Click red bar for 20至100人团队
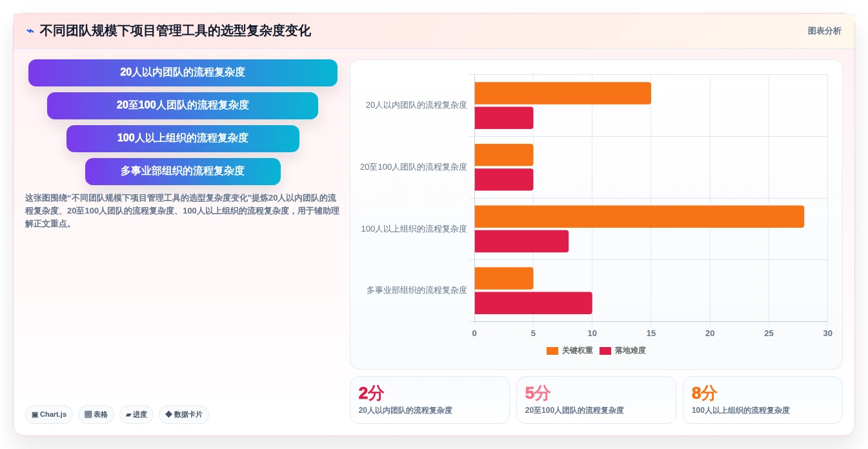 pyautogui.click(x=504, y=179)
